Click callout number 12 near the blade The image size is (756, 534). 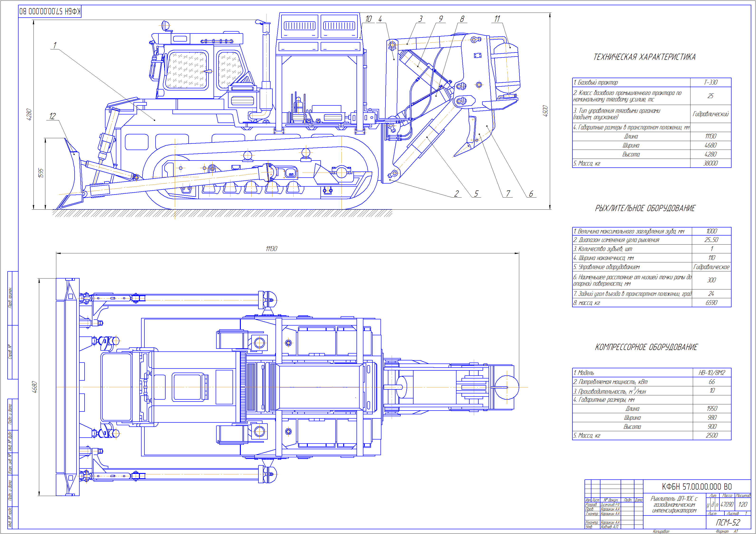[52, 116]
